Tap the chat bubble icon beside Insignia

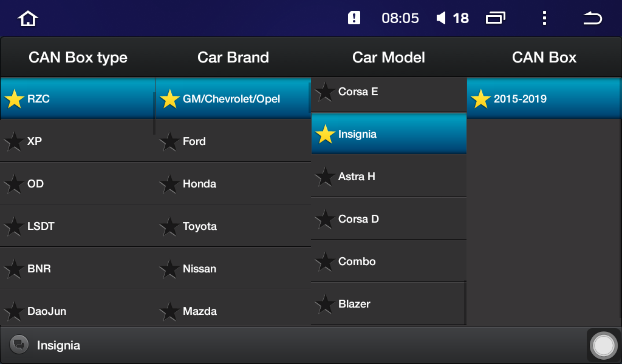click(x=19, y=345)
